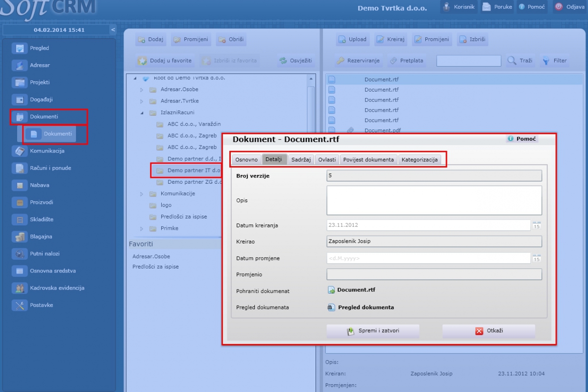Open calendar for Datum promjene

(537, 258)
